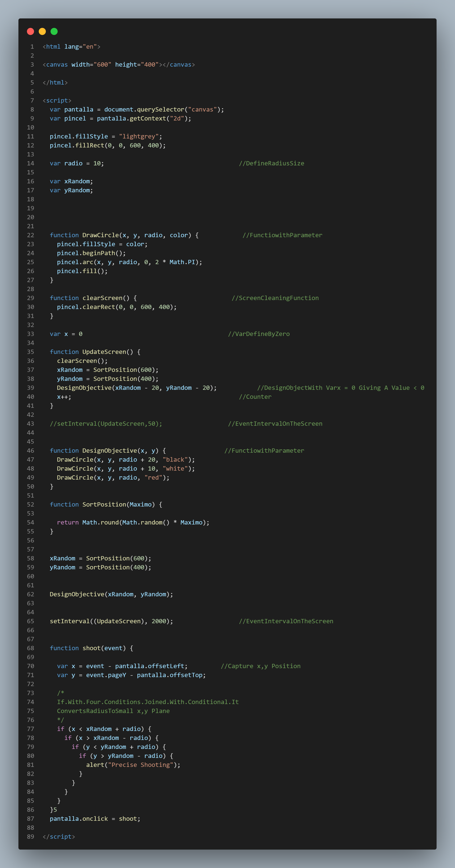The height and width of the screenshot is (868, 455).
Task: Click var y = event.pageY line
Action: coord(131,675)
